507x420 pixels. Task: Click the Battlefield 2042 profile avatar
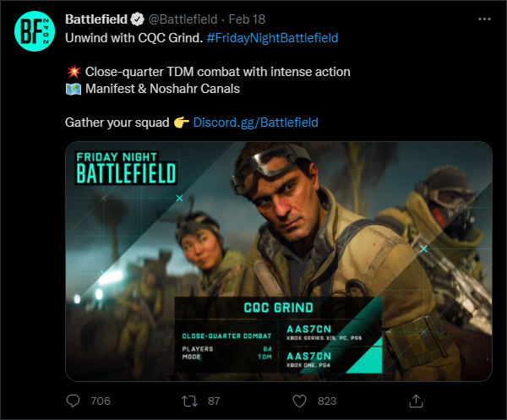(x=34, y=35)
